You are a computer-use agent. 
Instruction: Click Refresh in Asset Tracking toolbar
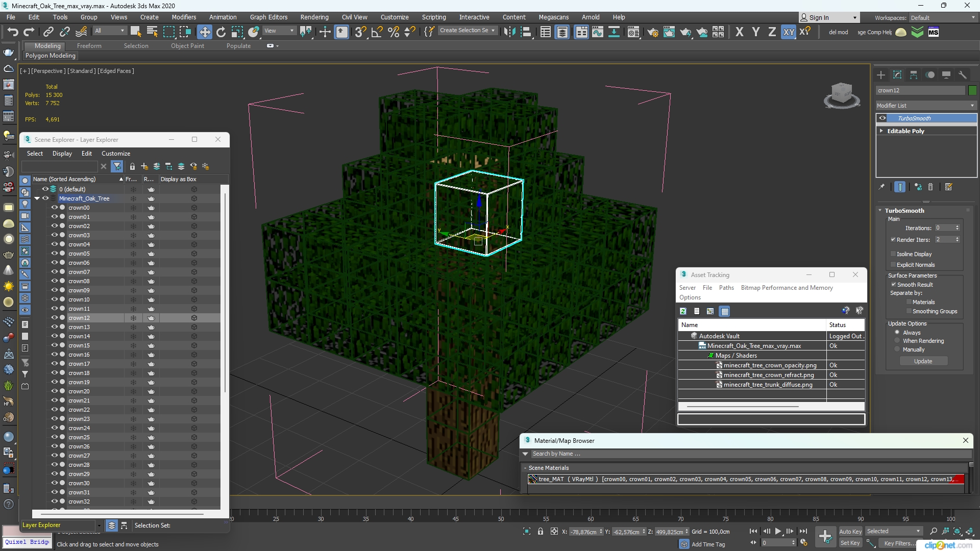pyautogui.click(x=683, y=311)
